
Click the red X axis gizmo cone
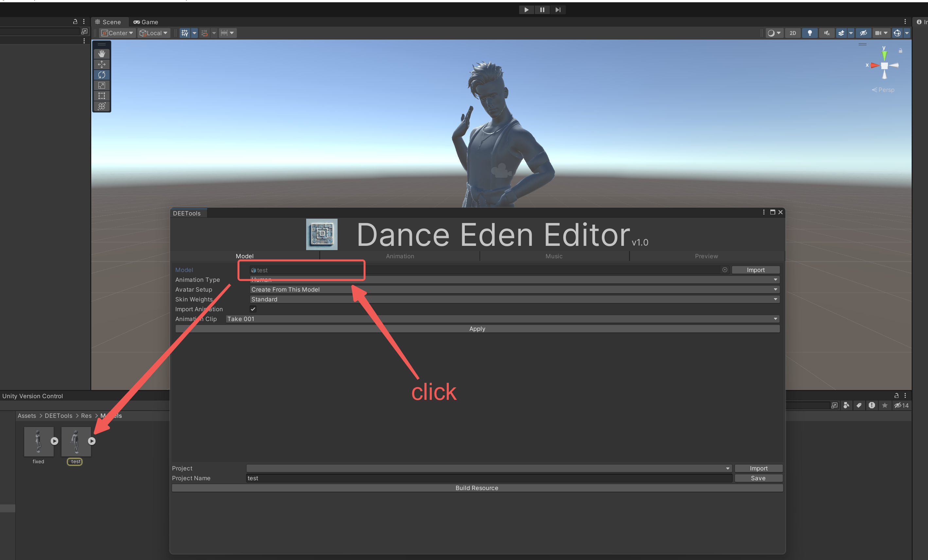pyautogui.click(x=875, y=65)
